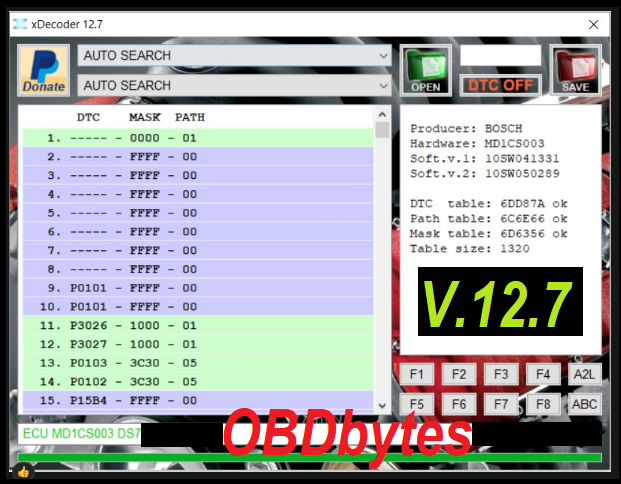The width and height of the screenshot is (621, 484).
Task: Click the F7 function button
Action: pos(501,404)
